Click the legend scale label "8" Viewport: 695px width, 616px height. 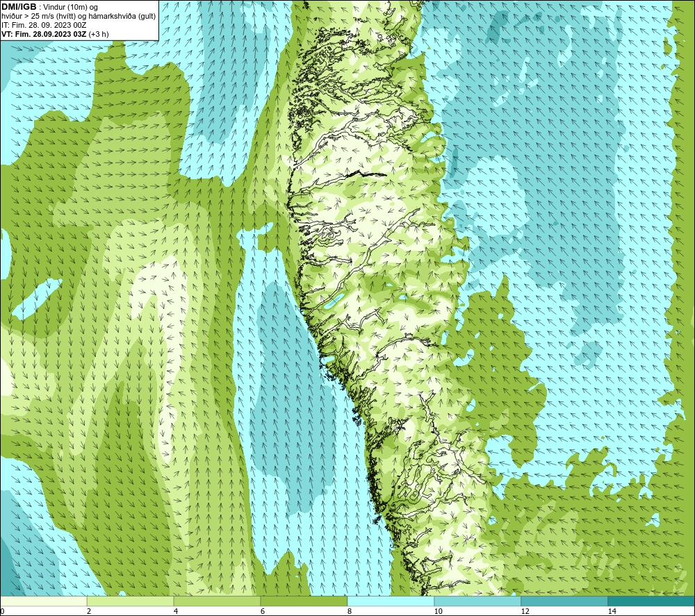[350, 612]
